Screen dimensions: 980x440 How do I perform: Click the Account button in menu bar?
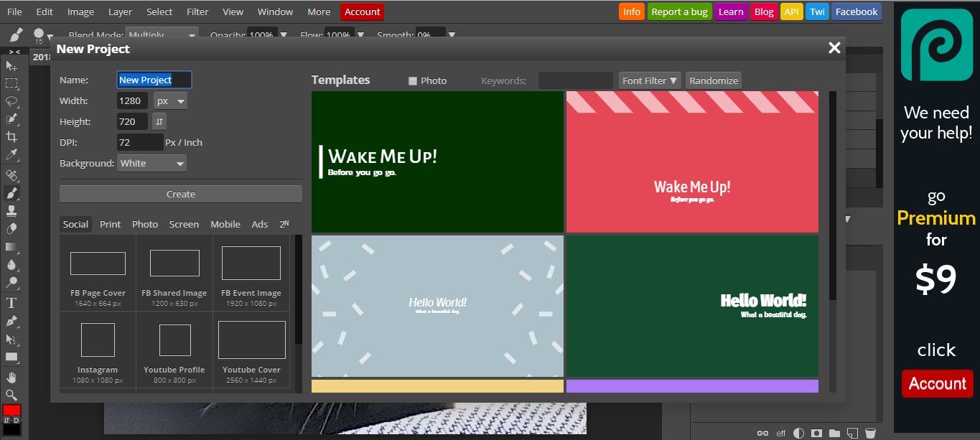click(x=363, y=11)
